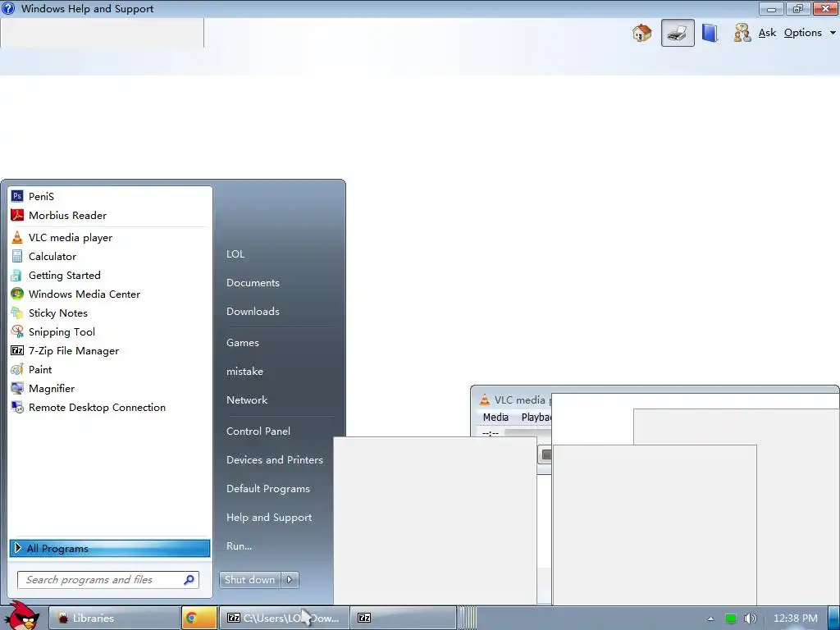Click the second 7-Zip taskbar button
The image size is (840, 630).
coord(403,619)
